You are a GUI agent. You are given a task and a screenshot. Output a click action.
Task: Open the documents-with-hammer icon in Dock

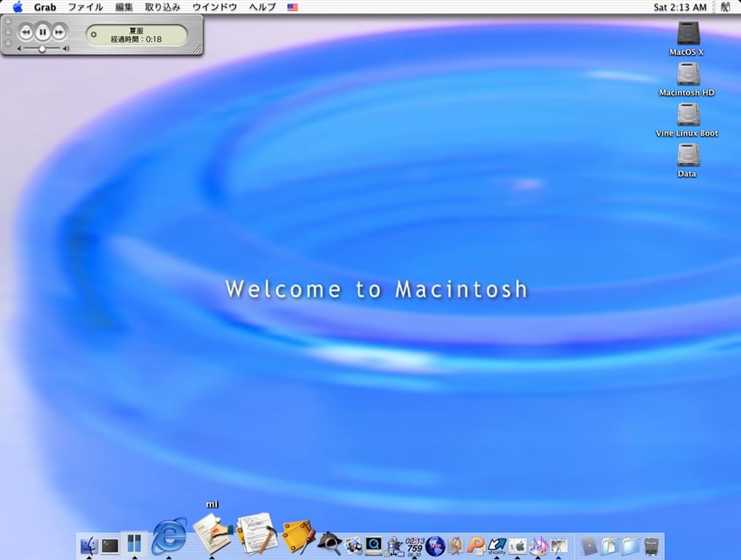(x=256, y=534)
